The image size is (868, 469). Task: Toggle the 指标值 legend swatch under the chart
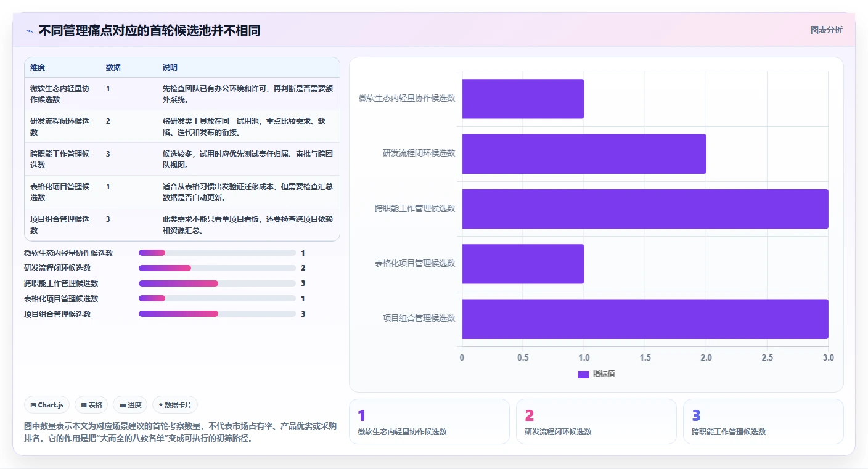tap(583, 375)
